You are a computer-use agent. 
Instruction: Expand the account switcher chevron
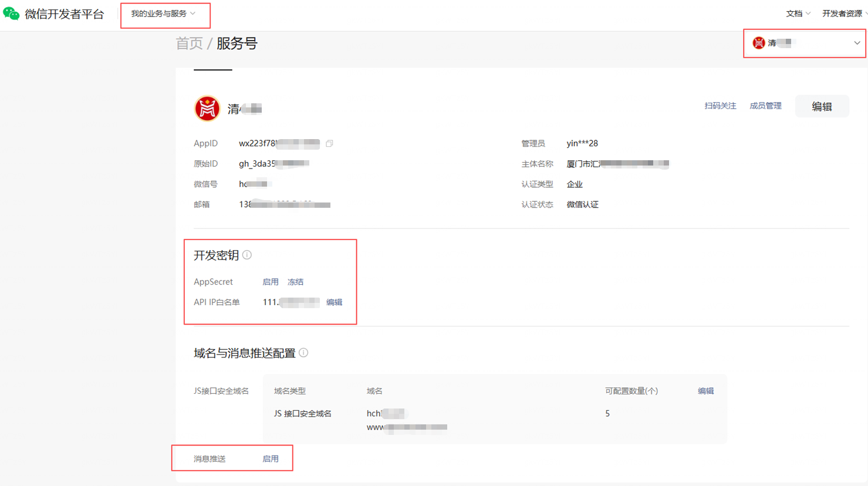857,43
